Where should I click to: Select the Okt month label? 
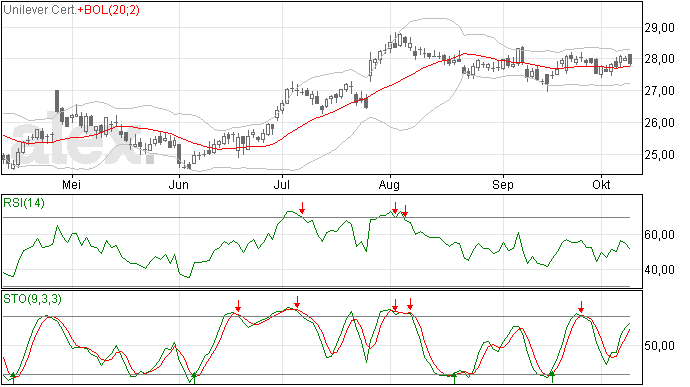point(601,184)
